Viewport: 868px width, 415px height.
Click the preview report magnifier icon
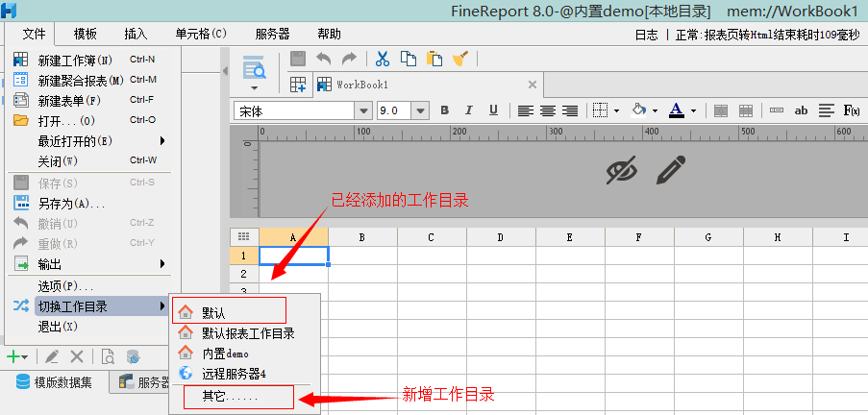[255, 67]
